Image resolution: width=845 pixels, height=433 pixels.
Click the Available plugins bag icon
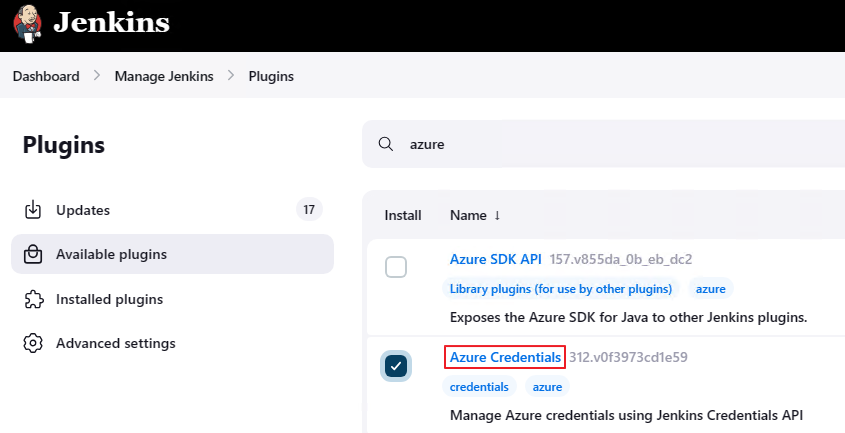33,254
